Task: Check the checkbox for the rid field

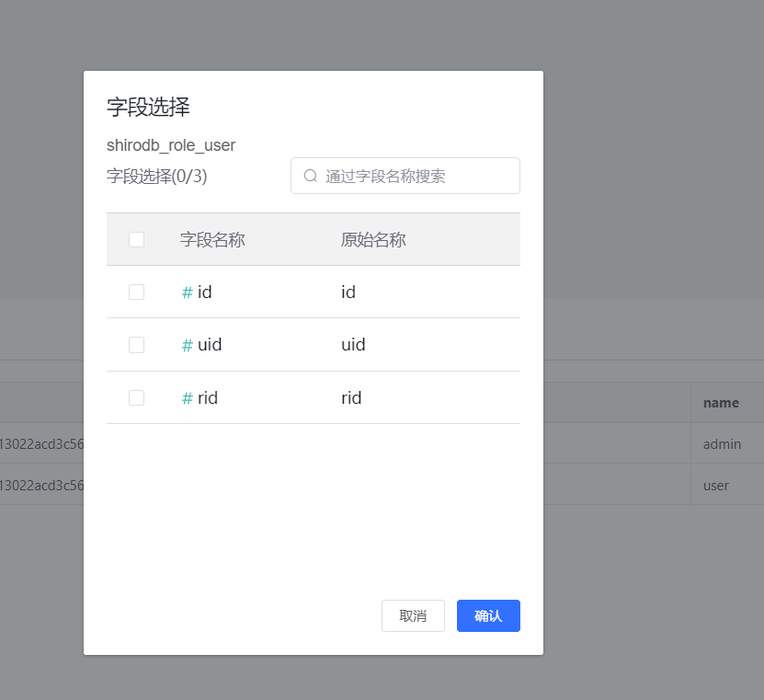Action: click(x=136, y=397)
